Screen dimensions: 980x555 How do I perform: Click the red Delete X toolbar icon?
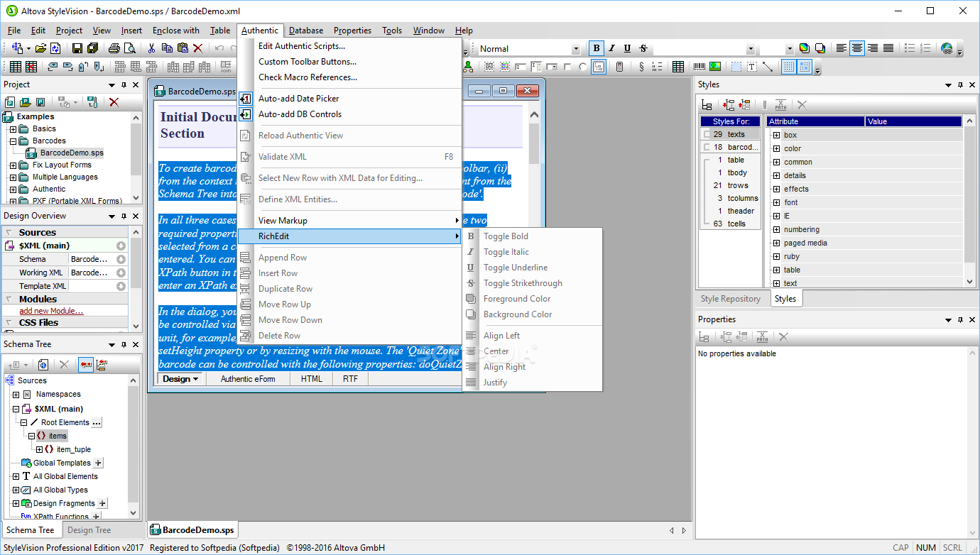point(198,48)
